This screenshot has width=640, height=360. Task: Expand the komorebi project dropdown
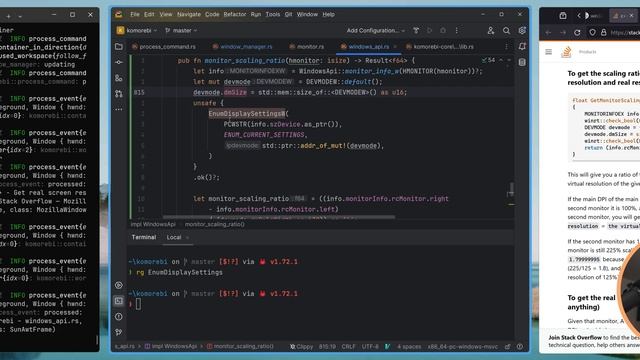tap(136, 31)
